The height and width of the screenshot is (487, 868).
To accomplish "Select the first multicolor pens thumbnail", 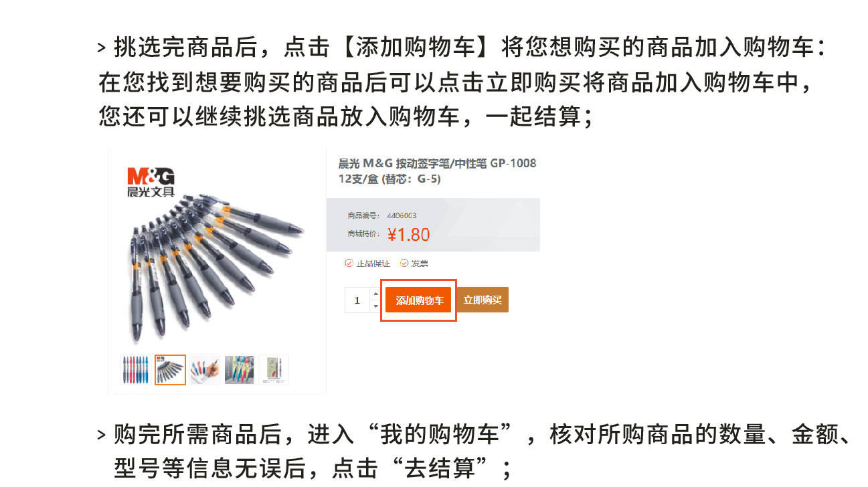I will point(135,370).
